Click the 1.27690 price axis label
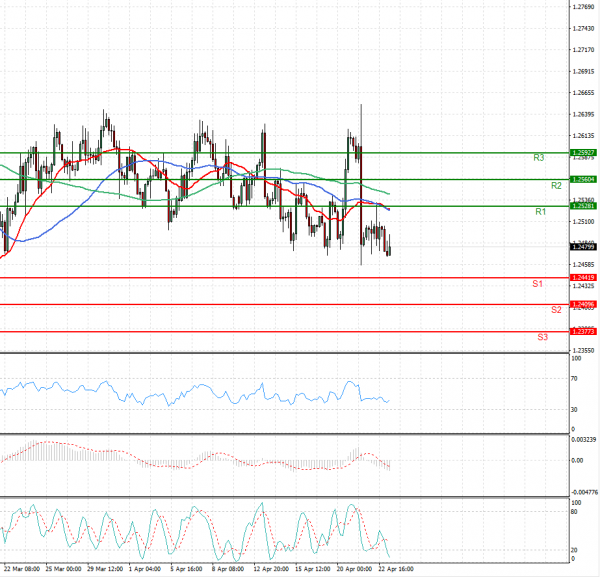600x577 pixels. click(x=583, y=7)
